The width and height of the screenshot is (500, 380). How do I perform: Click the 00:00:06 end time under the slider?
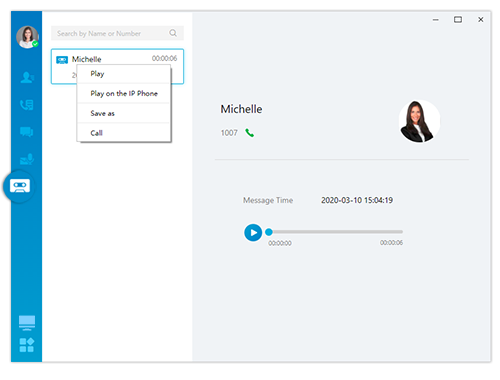click(391, 243)
